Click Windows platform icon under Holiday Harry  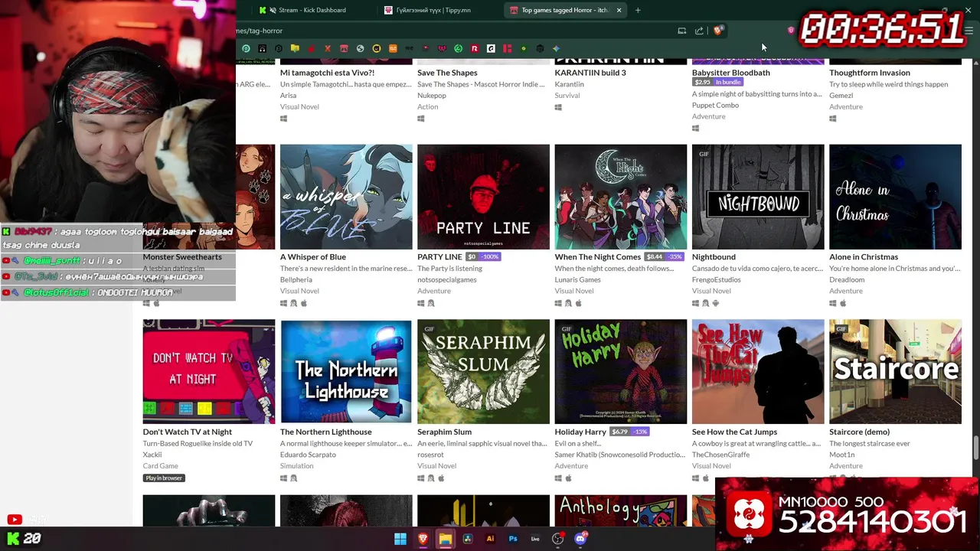558,478
